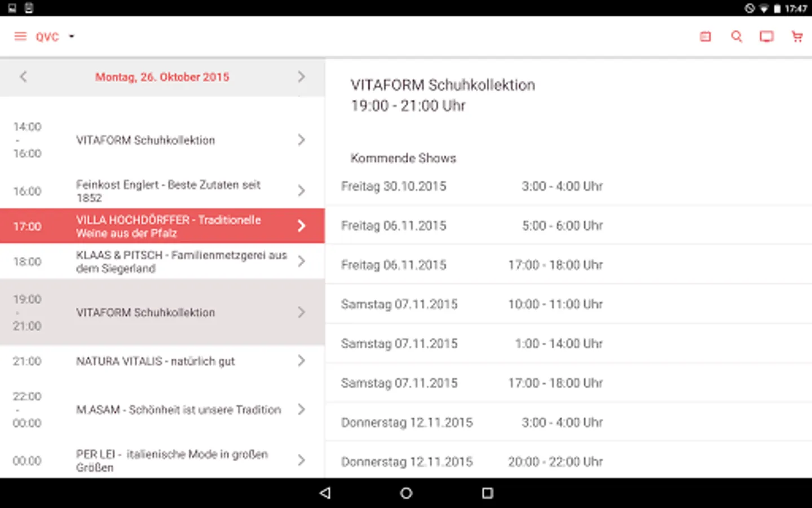This screenshot has height=508, width=812.
Task: Open the live TV screen icon
Action: [x=766, y=37]
